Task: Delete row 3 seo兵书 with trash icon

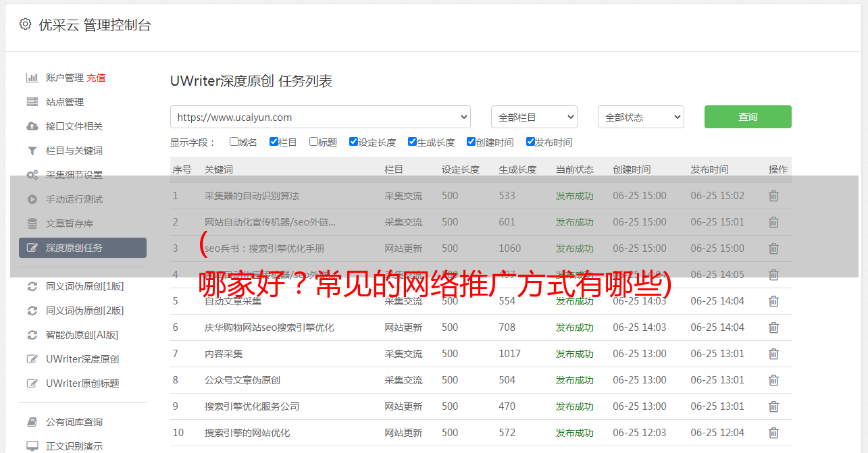Action: click(774, 248)
